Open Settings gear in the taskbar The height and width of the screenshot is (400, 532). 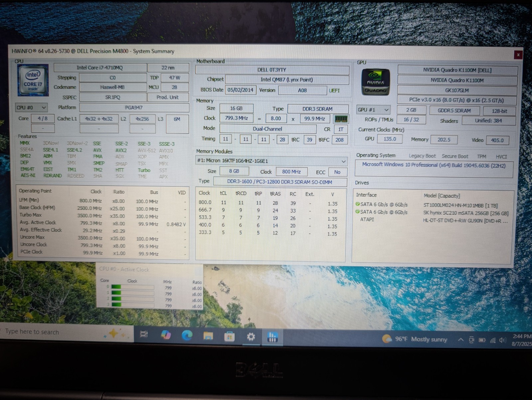click(251, 337)
